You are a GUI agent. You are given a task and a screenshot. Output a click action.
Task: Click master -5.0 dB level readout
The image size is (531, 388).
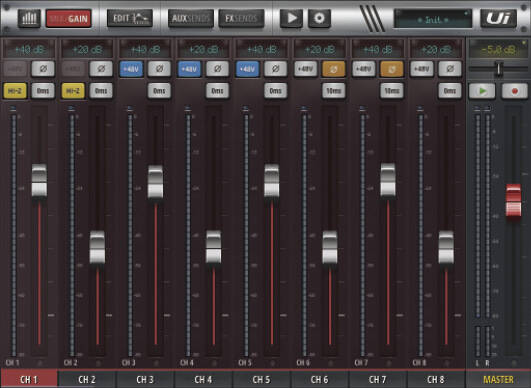coord(498,50)
